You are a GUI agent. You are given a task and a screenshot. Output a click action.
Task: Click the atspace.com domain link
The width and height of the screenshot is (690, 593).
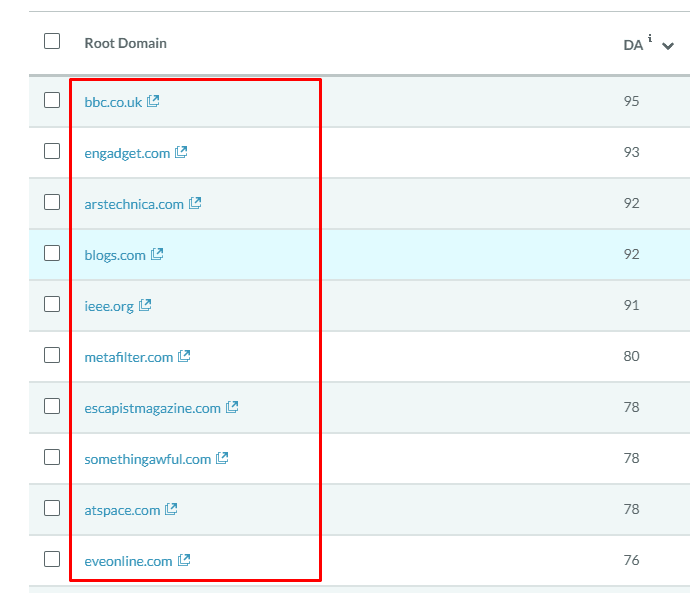coord(122,510)
